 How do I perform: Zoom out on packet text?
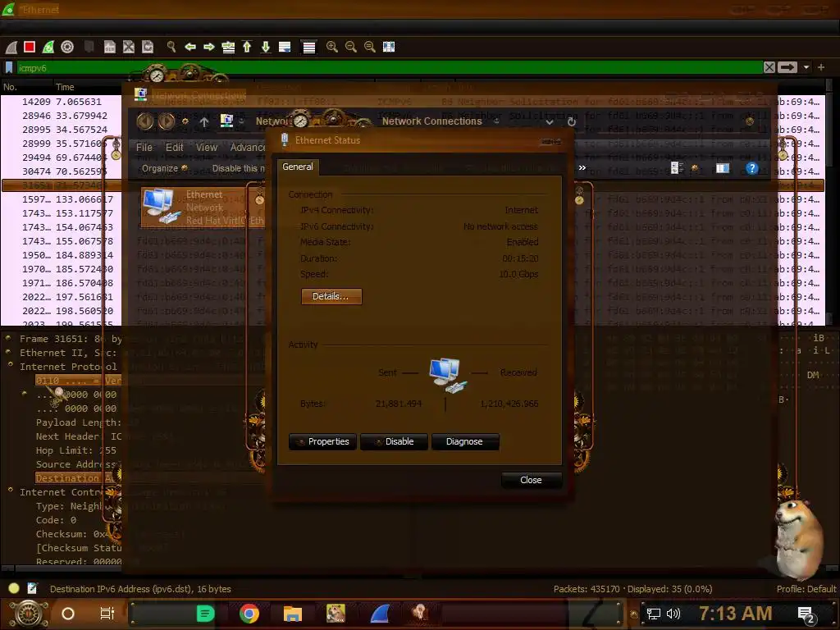click(351, 47)
